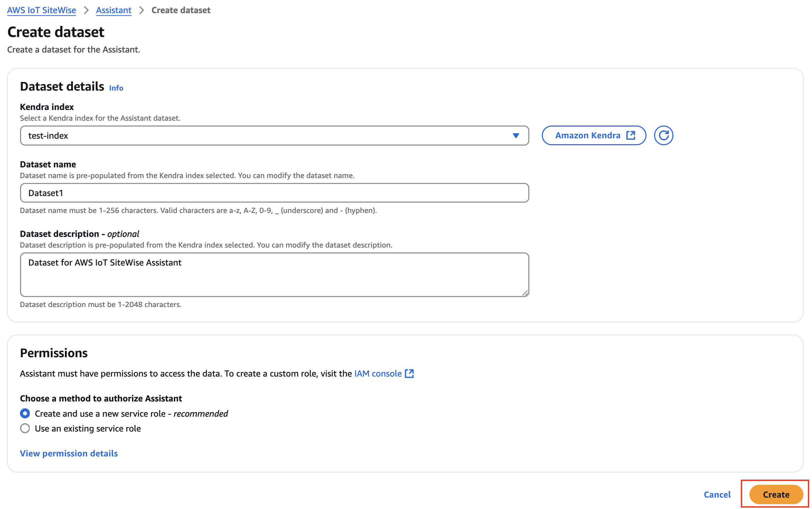The width and height of the screenshot is (812, 509).
Task: Click the external link icon next to IAM console
Action: click(x=410, y=373)
